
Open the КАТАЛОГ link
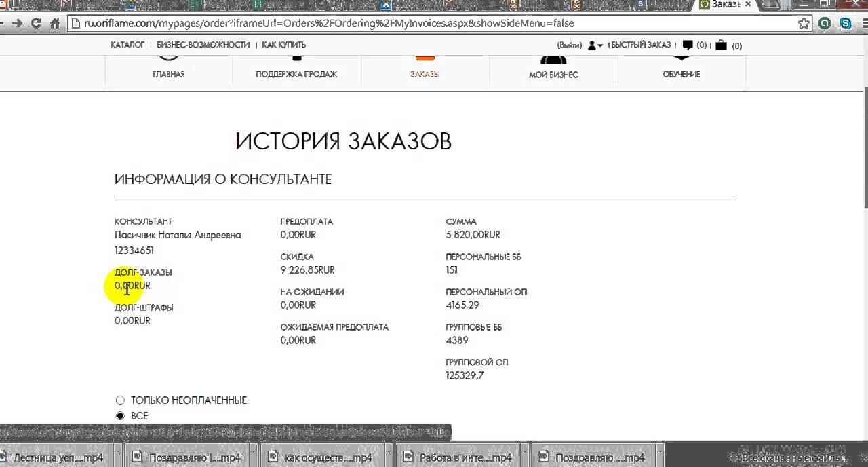tap(127, 45)
